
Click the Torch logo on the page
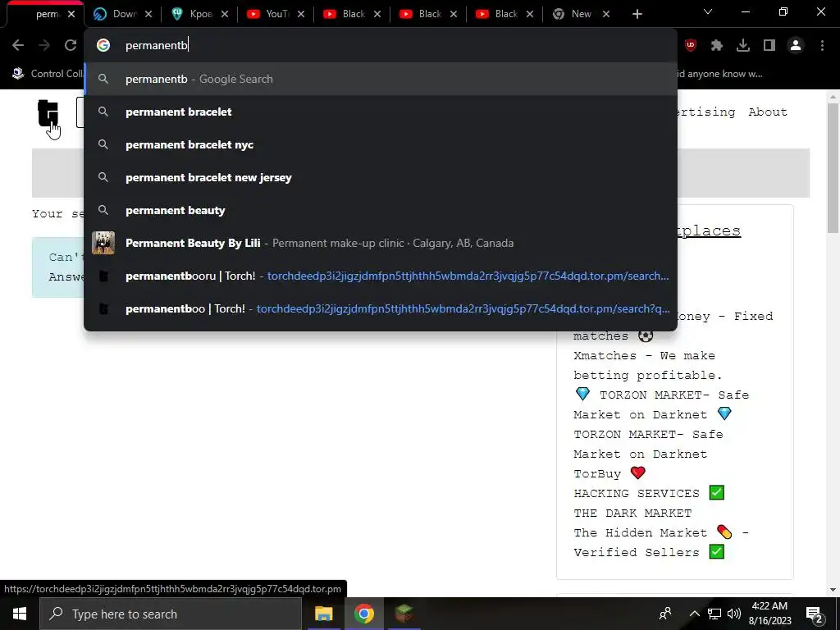tap(48, 113)
